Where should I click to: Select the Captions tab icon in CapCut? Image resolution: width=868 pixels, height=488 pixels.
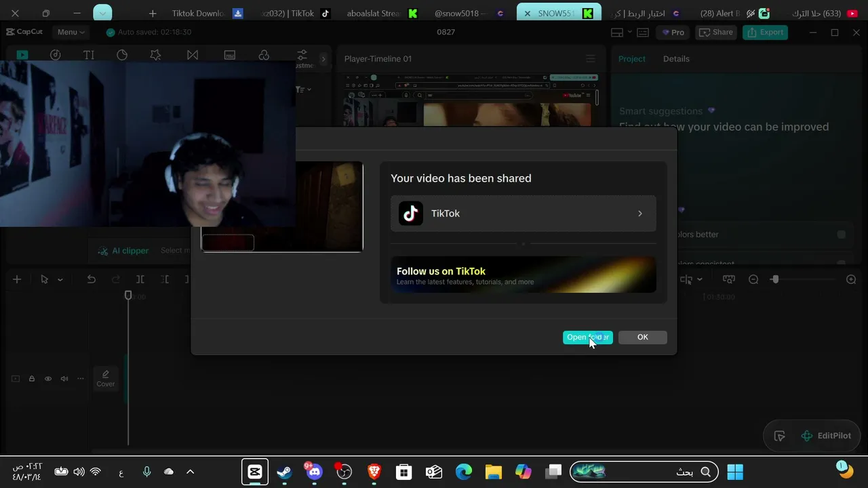click(230, 55)
